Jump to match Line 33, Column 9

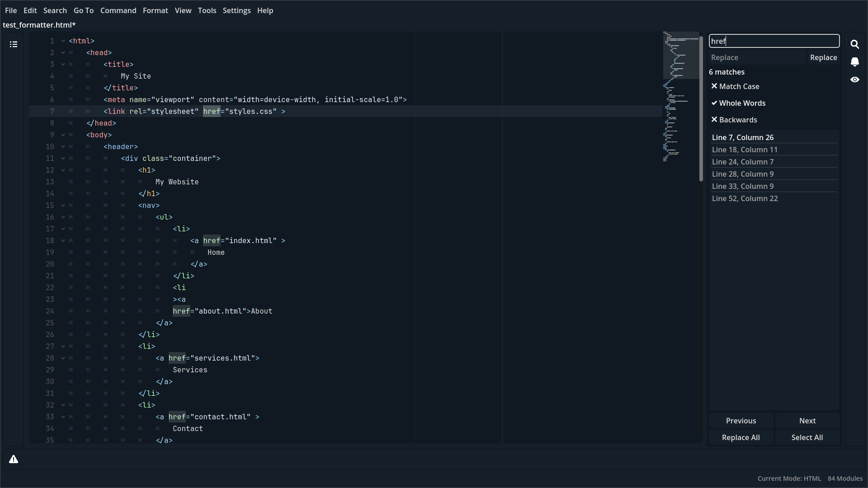[774, 186]
